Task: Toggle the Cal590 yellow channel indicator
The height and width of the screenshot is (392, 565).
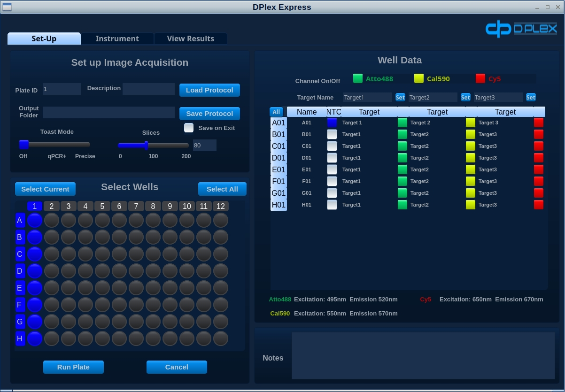Action: [419, 78]
